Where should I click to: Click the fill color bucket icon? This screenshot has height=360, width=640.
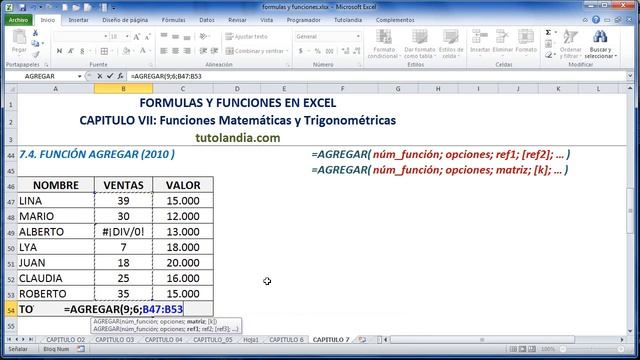(126, 51)
